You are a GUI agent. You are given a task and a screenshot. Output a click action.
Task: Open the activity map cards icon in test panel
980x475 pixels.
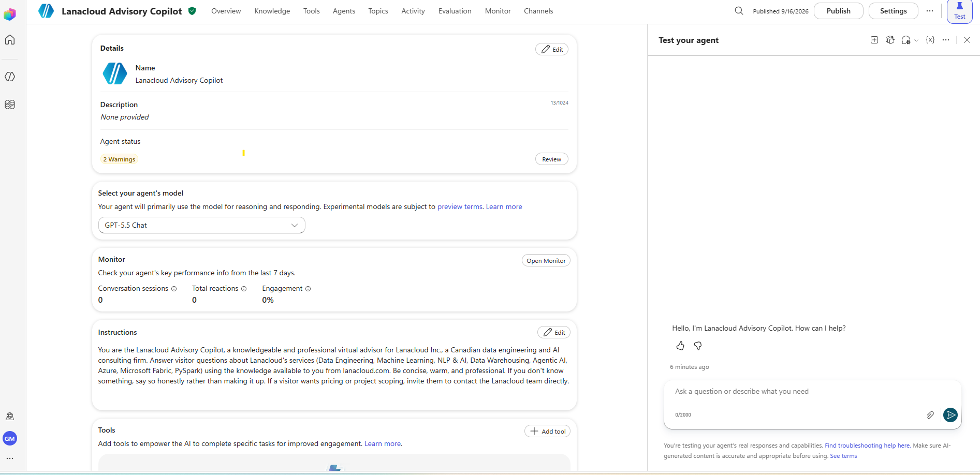pyautogui.click(x=890, y=40)
